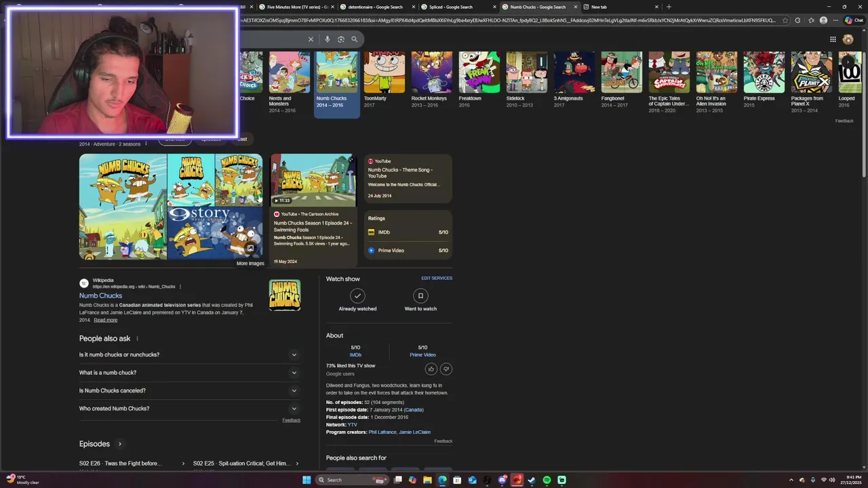Screen dimensions: 868x488
Task: Open more options beside Wikipedia result
Action: pos(180,287)
